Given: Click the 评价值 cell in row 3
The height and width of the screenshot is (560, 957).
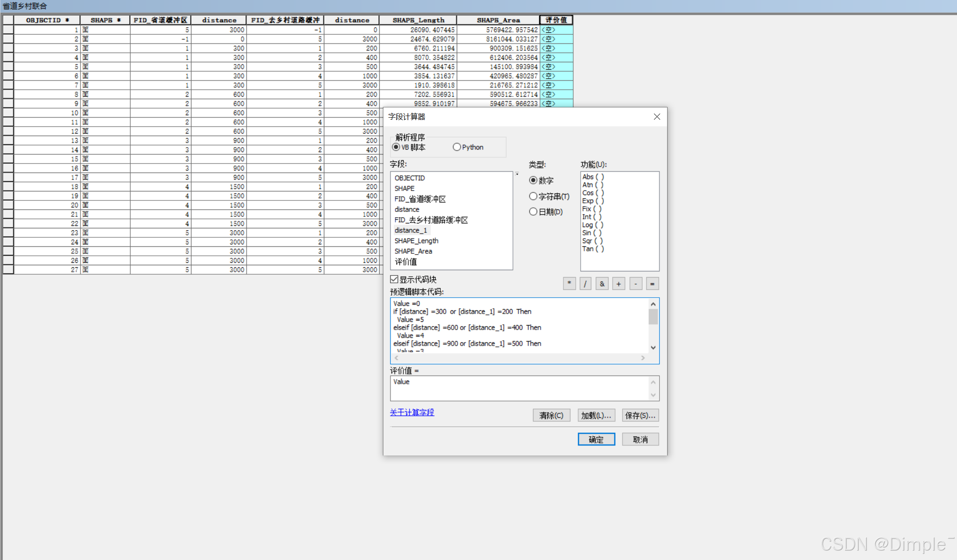Looking at the screenshot, I should coord(556,48).
